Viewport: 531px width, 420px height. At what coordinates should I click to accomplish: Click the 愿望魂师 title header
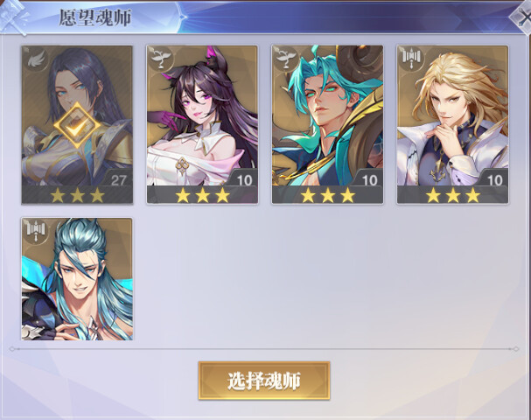click(95, 17)
